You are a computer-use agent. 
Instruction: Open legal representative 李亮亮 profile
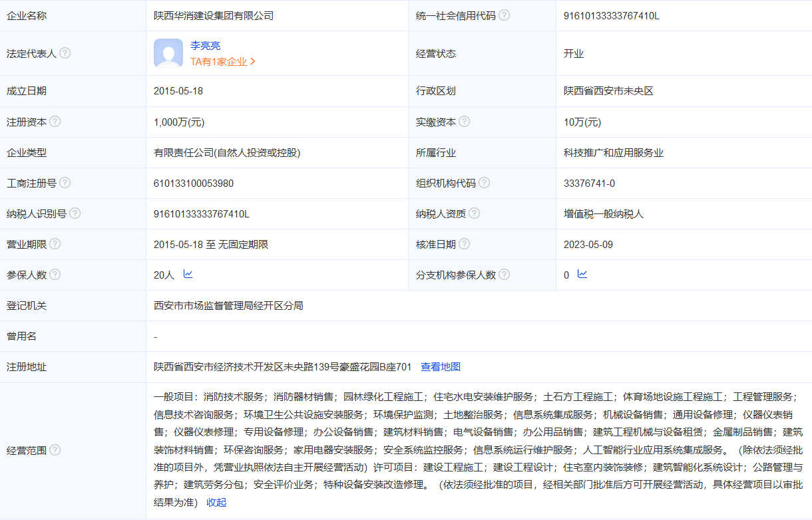tap(205, 46)
